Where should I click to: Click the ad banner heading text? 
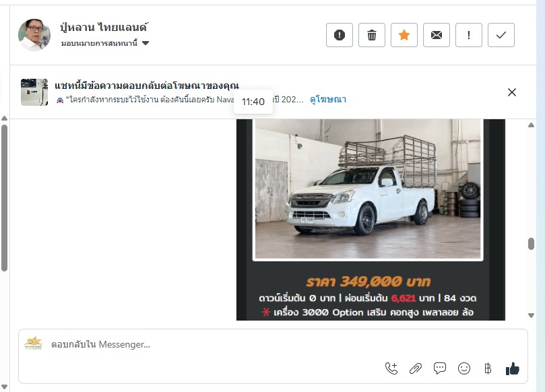click(147, 86)
